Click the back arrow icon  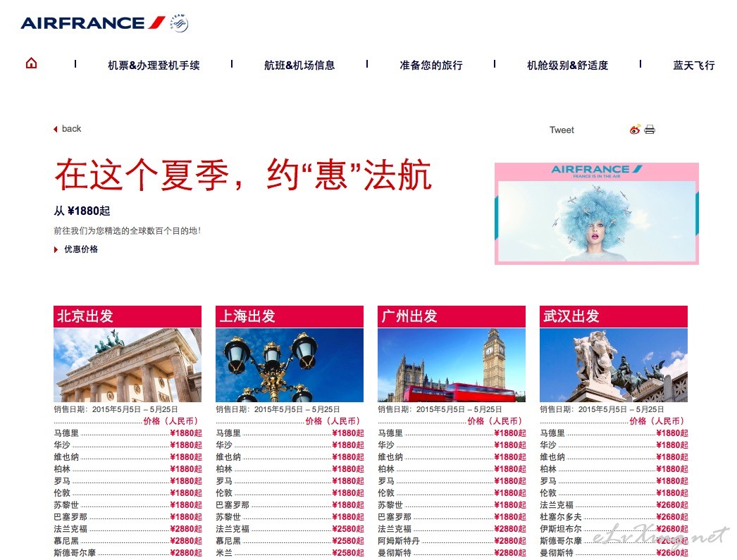click(56, 129)
